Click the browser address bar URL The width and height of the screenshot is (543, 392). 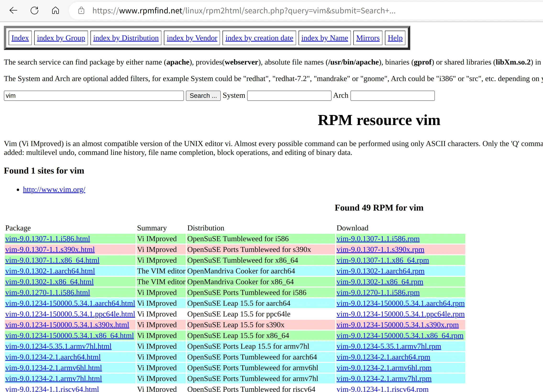244,11
